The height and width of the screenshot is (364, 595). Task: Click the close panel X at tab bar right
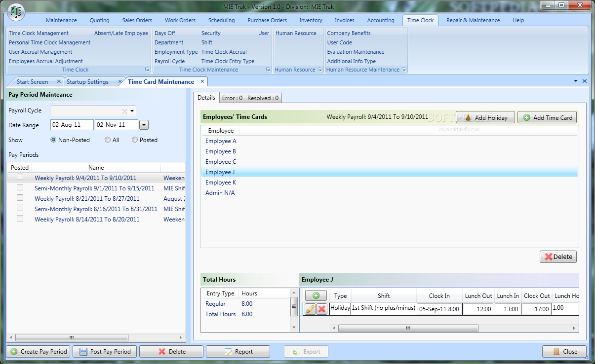585,81
